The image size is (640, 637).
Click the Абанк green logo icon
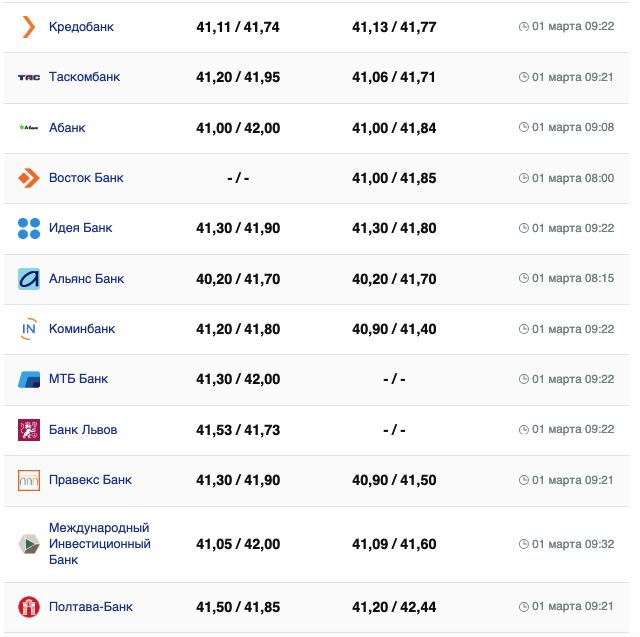click(x=29, y=127)
